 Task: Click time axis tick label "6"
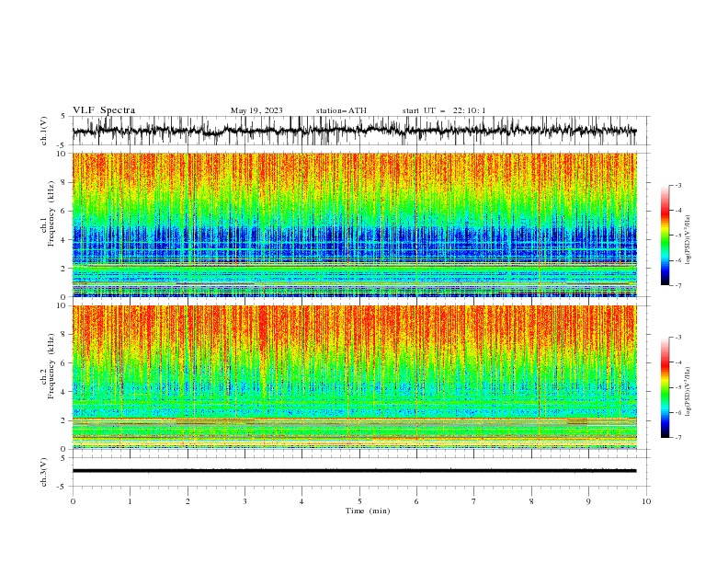click(x=416, y=501)
